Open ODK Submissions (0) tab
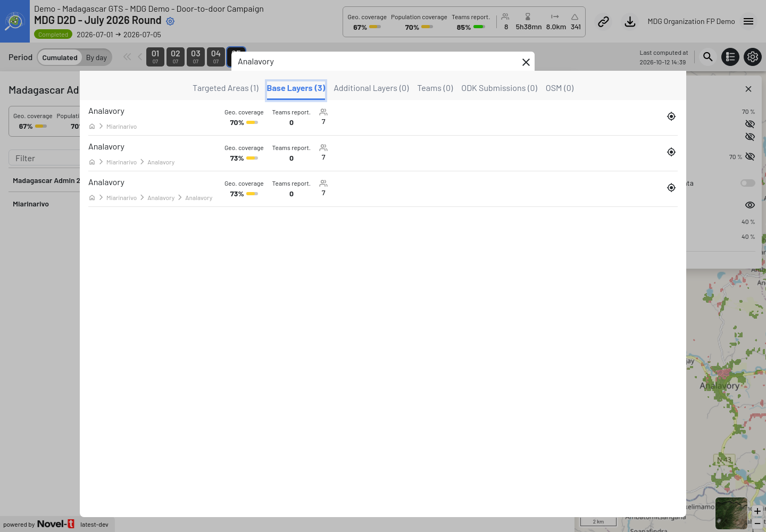766x532 pixels. click(499, 88)
